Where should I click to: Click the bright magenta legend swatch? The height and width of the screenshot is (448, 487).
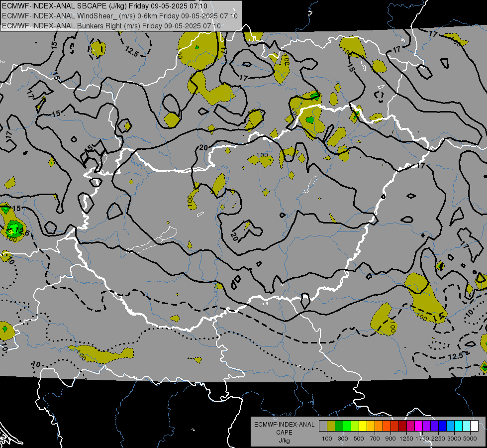(x=419, y=426)
